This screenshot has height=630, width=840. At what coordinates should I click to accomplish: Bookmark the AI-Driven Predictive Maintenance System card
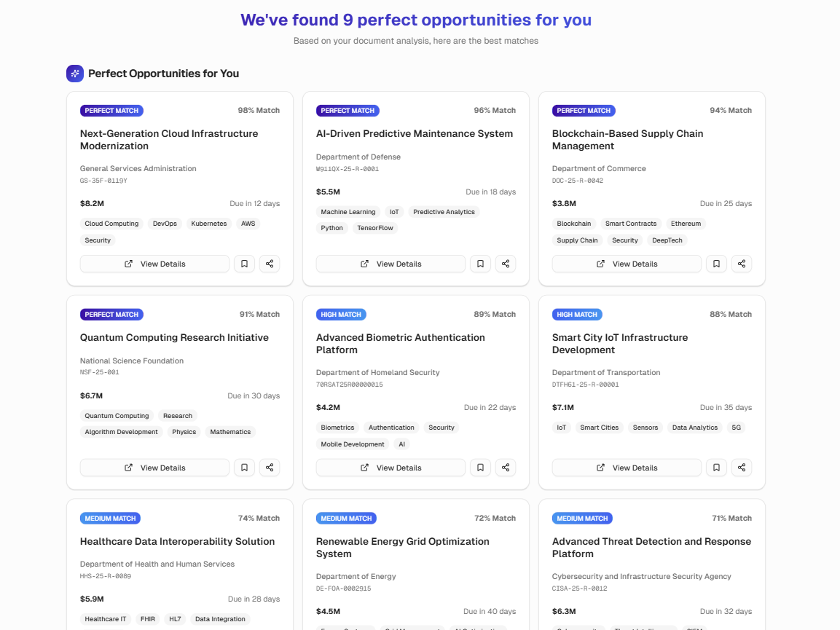480,263
